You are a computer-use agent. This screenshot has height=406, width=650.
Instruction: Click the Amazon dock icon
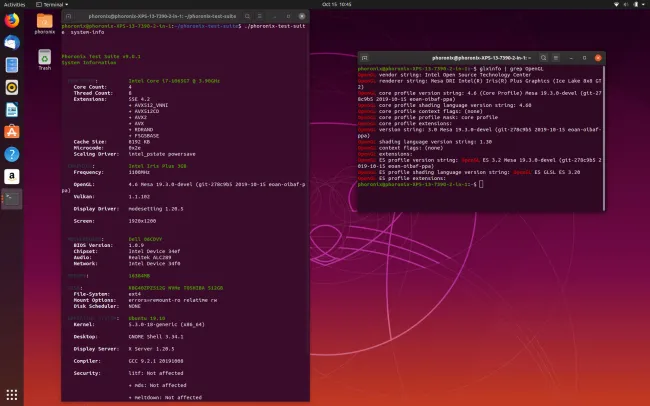coord(12,176)
